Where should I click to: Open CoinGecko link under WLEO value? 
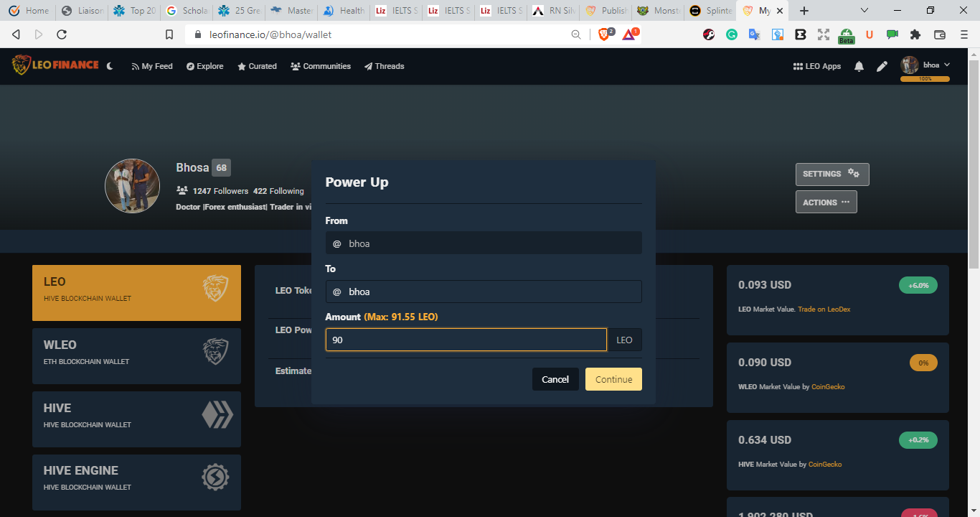coord(828,386)
